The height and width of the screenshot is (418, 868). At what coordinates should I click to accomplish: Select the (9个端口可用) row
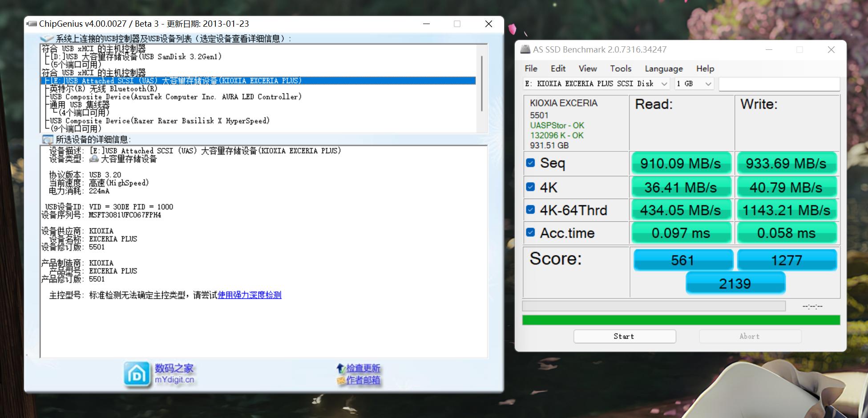pyautogui.click(x=76, y=129)
